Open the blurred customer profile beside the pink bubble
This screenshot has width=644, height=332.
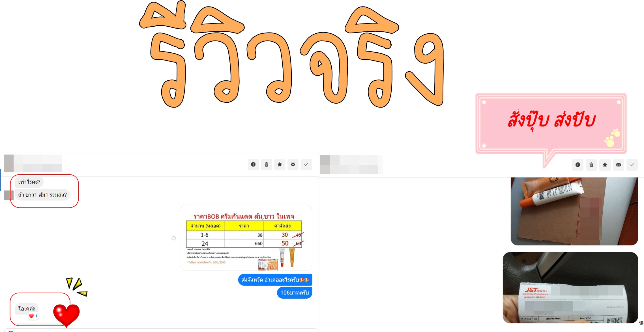(351, 165)
